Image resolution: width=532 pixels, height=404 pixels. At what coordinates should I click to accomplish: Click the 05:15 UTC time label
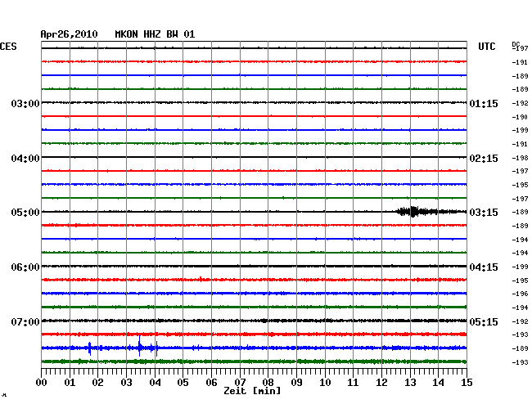pyautogui.click(x=484, y=321)
